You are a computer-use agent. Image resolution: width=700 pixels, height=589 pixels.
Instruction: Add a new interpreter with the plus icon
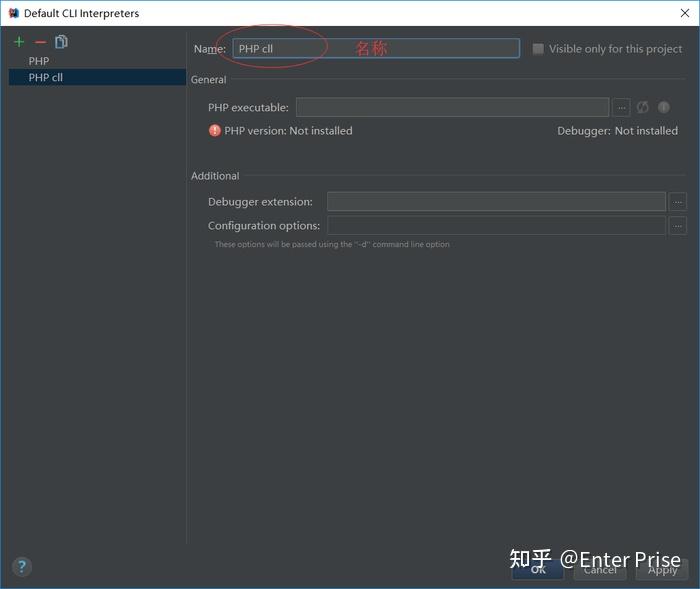pyautogui.click(x=19, y=42)
